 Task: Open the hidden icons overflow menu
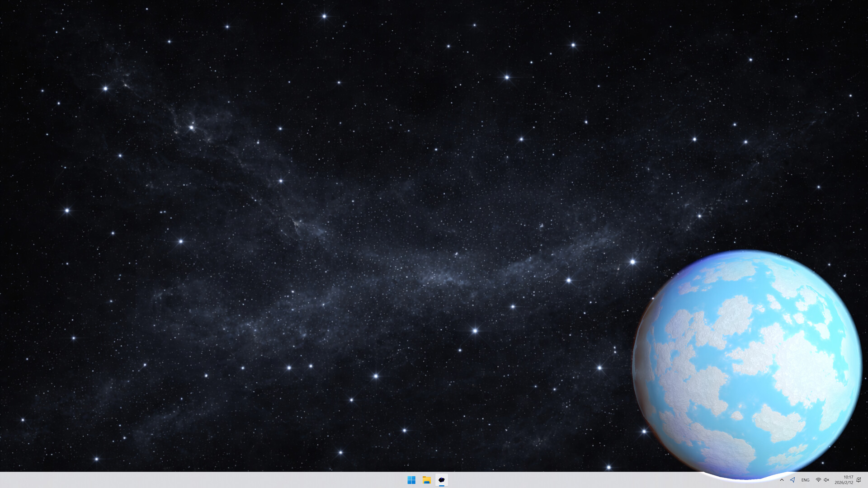[x=782, y=480]
